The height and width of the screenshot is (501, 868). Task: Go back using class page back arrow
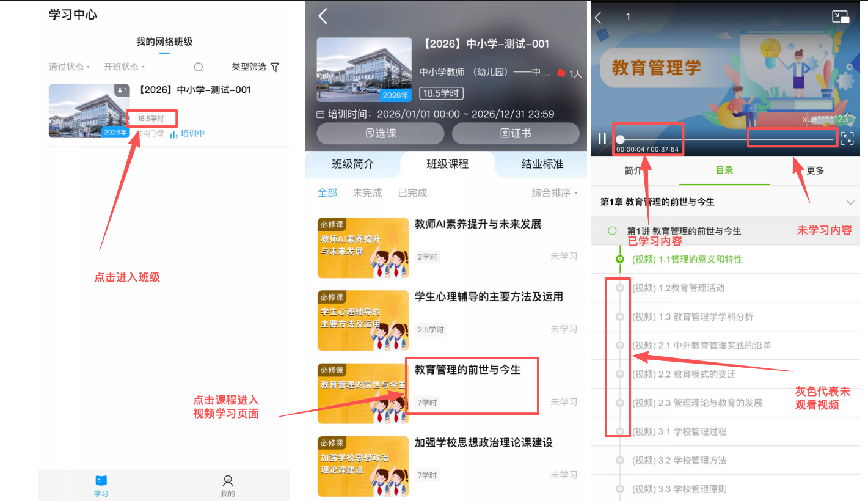(323, 16)
